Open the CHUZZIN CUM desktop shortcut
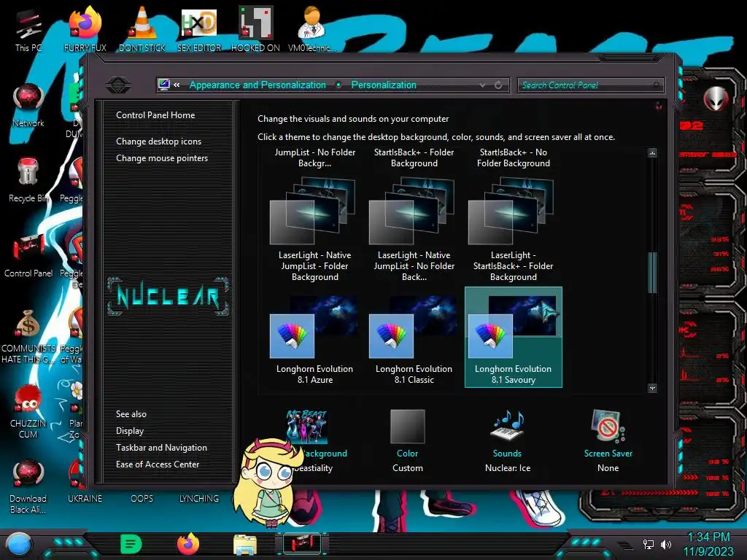The image size is (747, 560). tap(28, 411)
